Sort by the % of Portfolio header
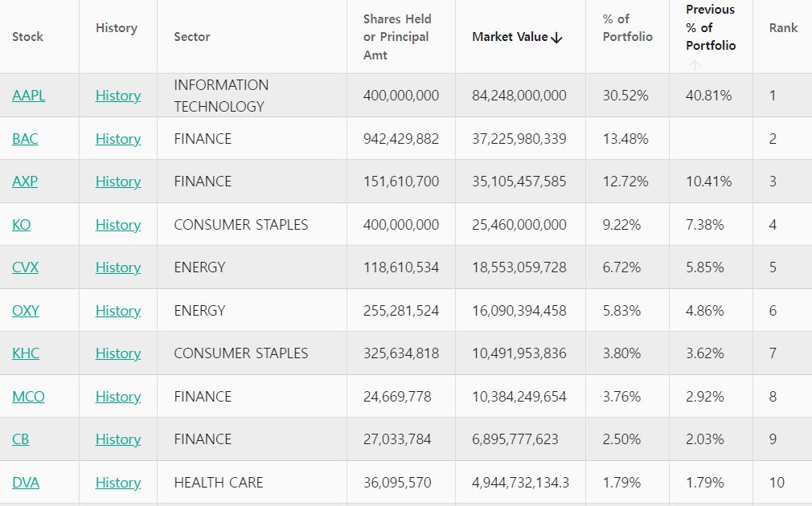 [x=628, y=28]
